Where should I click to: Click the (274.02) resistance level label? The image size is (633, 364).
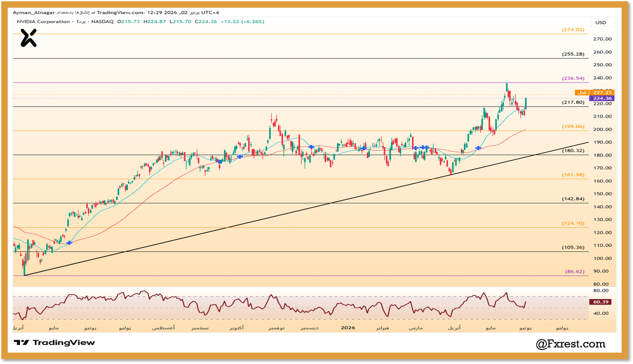[573, 30]
